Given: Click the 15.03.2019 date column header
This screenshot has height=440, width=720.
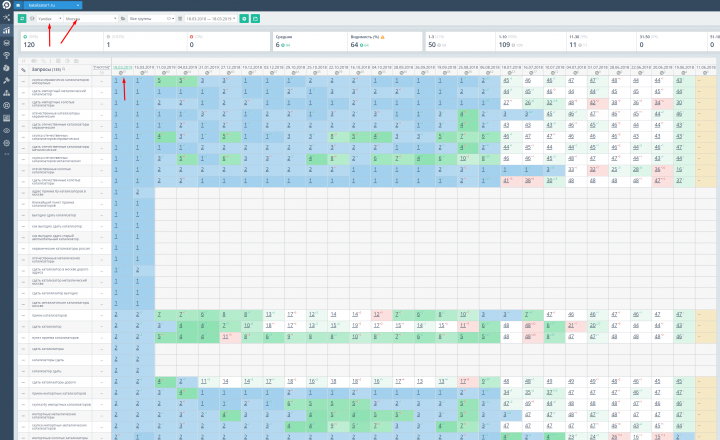Looking at the screenshot, I should point(144,67).
